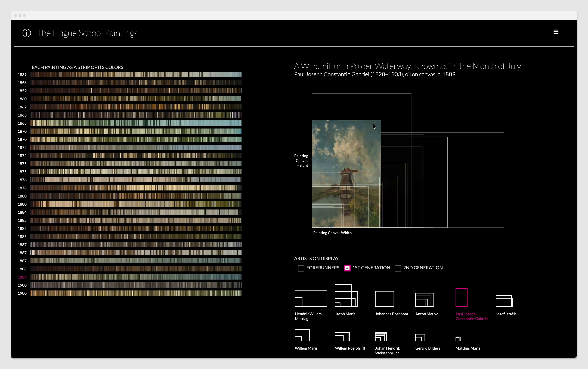The height and width of the screenshot is (369, 588).
Task: Select the 1860 painting color strip
Action: coord(136,99)
